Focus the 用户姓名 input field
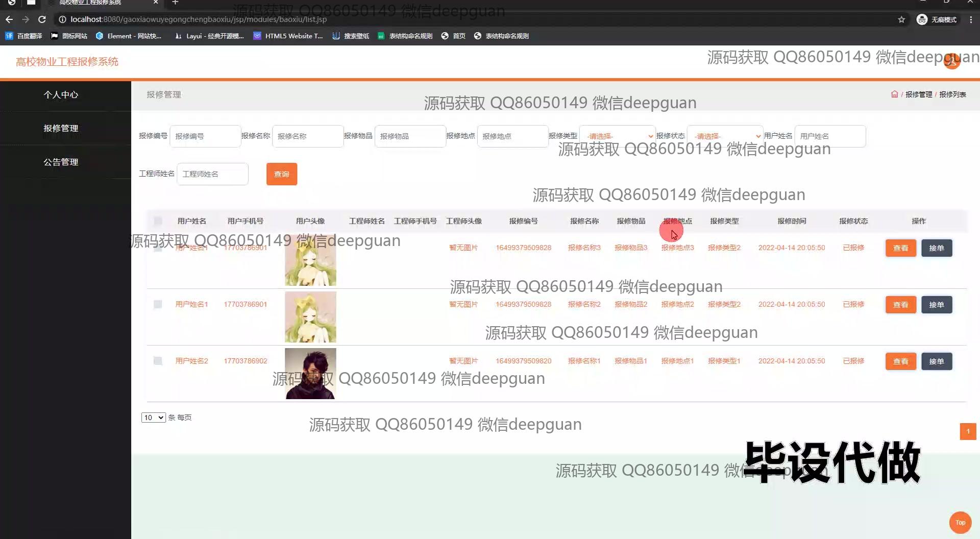This screenshot has height=539, width=980. pyautogui.click(x=830, y=136)
